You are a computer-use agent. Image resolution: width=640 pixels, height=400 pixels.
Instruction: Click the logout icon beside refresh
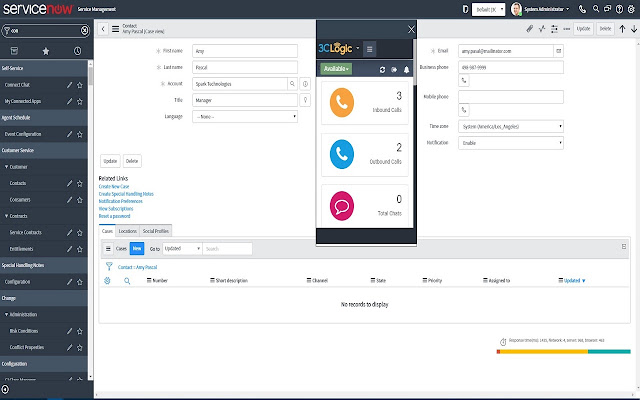pyautogui.click(x=394, y=69)
